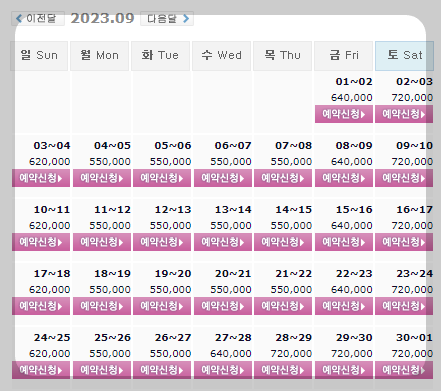Request reservation for 22~23
This screenshot has height=391, width=441.
[x=344, y=306]
